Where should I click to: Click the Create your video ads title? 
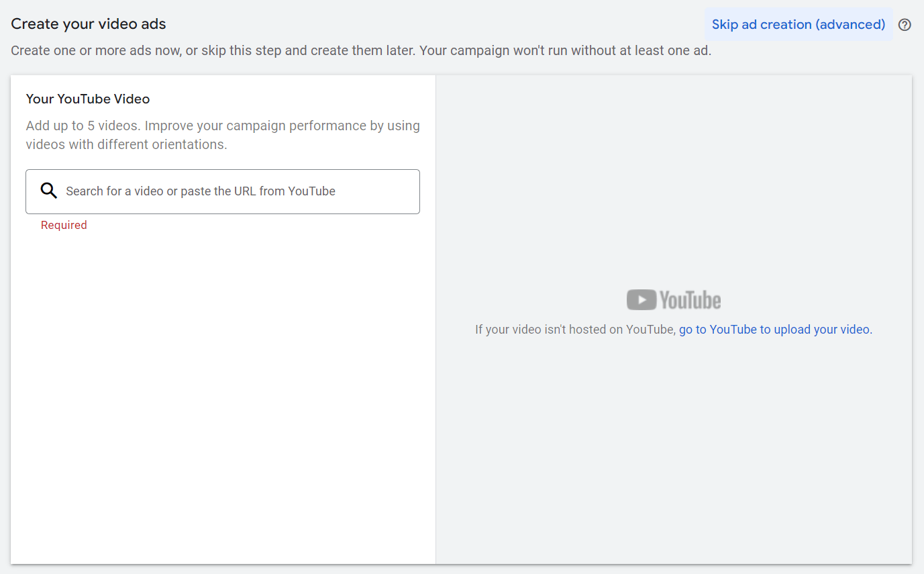click(x=88, y=23)
